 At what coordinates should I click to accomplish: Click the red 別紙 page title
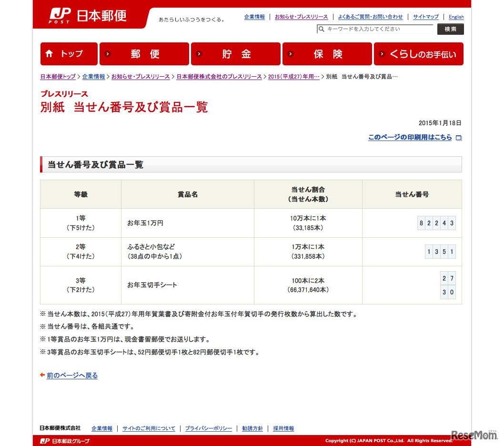click(x=124, y=107)
